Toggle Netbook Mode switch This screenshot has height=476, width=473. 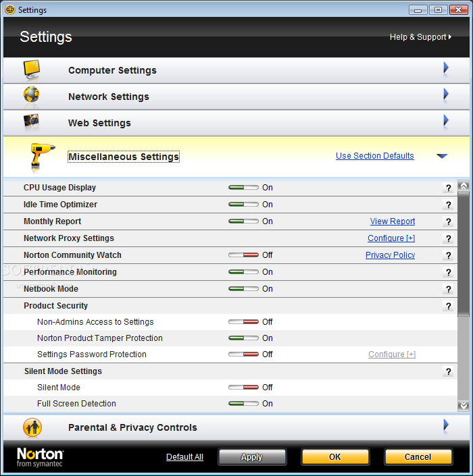click(x=243, y=289)
